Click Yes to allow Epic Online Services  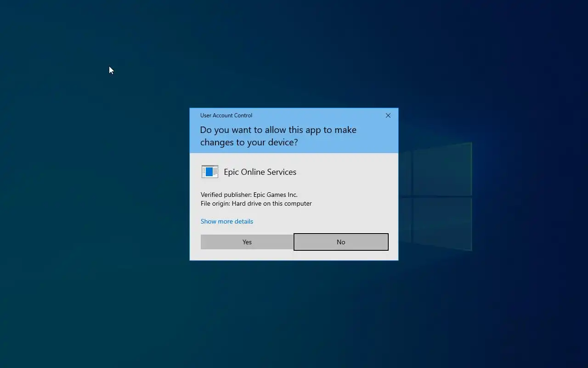pos(247,242)
